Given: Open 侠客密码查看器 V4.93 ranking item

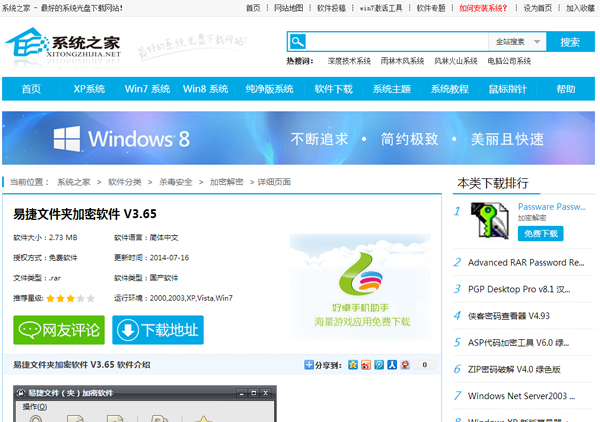Looking at the screenshot, I should pos(509,316).
